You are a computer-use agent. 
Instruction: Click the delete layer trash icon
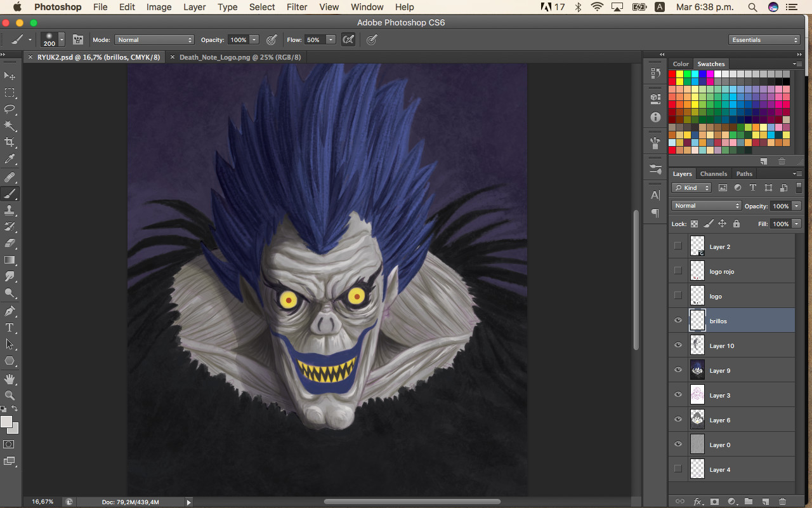coord(782,501)
